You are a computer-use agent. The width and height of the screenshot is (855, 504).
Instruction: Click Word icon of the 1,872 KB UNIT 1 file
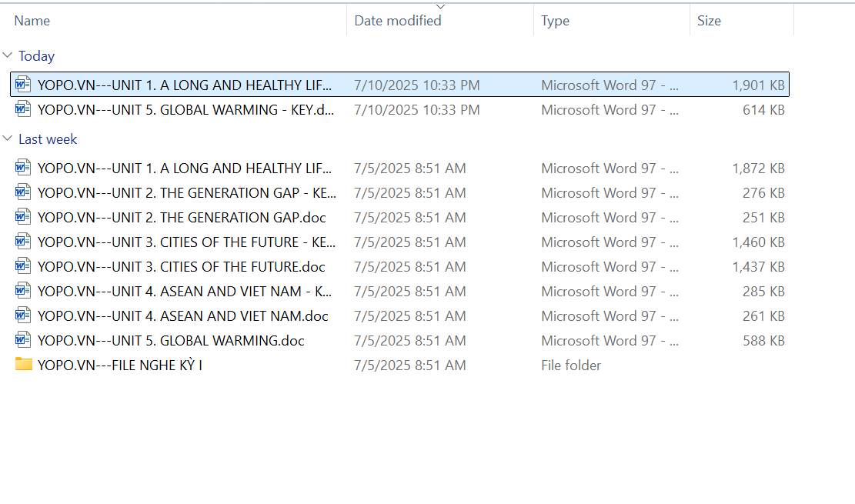(x=23, y=169)
